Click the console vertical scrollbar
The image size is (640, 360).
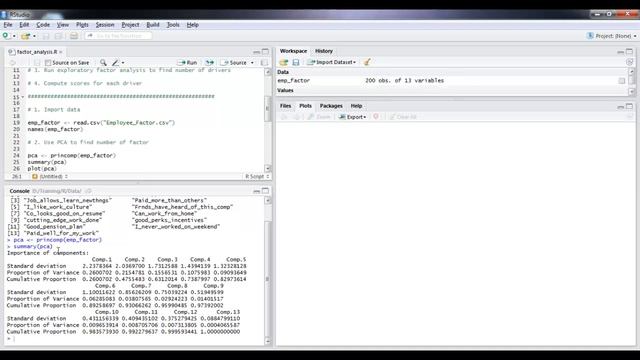[268, 279]
